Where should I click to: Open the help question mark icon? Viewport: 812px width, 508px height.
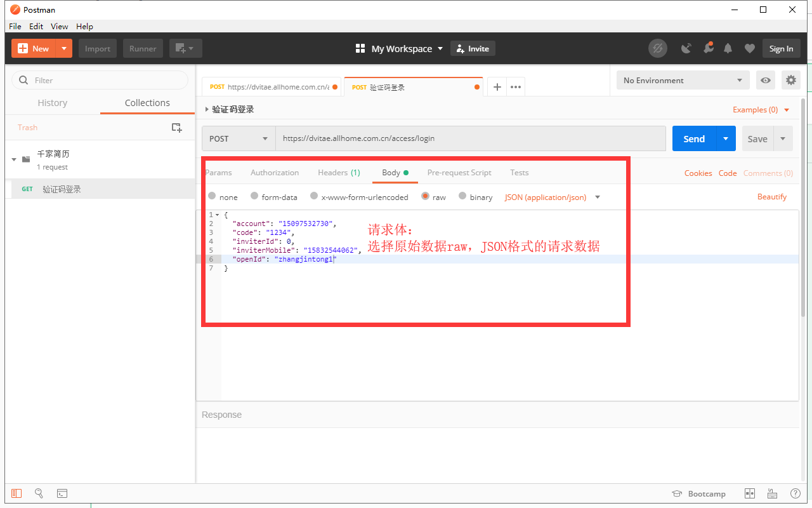click(x=795, y=493)
